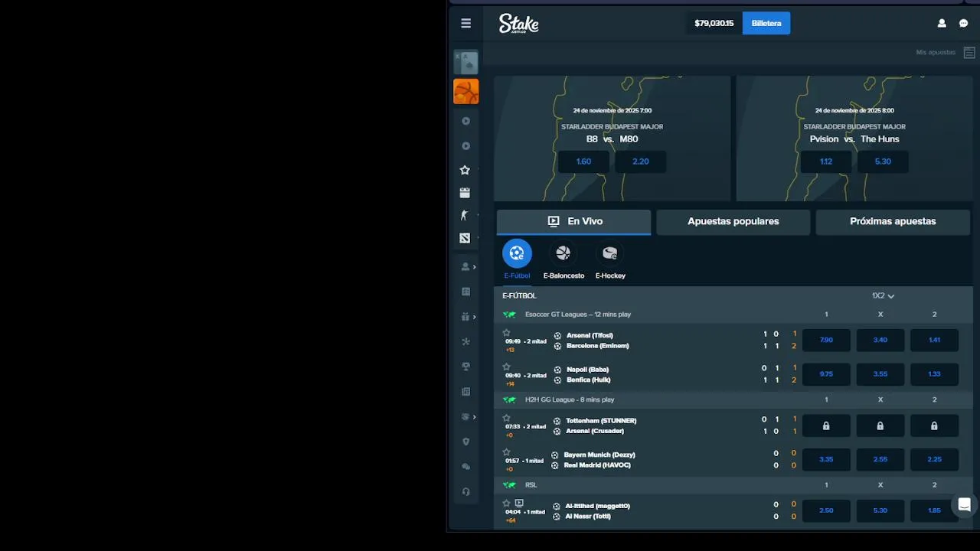Image resolution: width=980 pixels, height=551 pixels.
Task: Favorite the Al-Ittihad vs Al Nassr match
Action: click(506, 503)
